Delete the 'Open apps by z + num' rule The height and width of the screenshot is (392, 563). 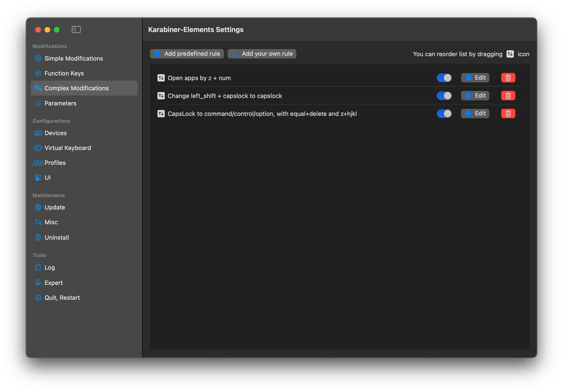click(x=508, y=78)
